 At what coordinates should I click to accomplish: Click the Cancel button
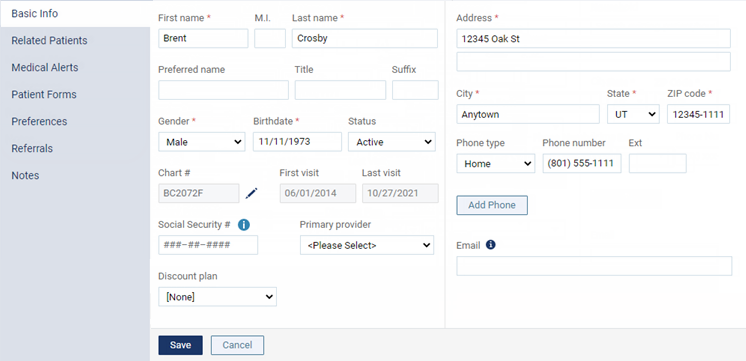(x=237, y=345)
